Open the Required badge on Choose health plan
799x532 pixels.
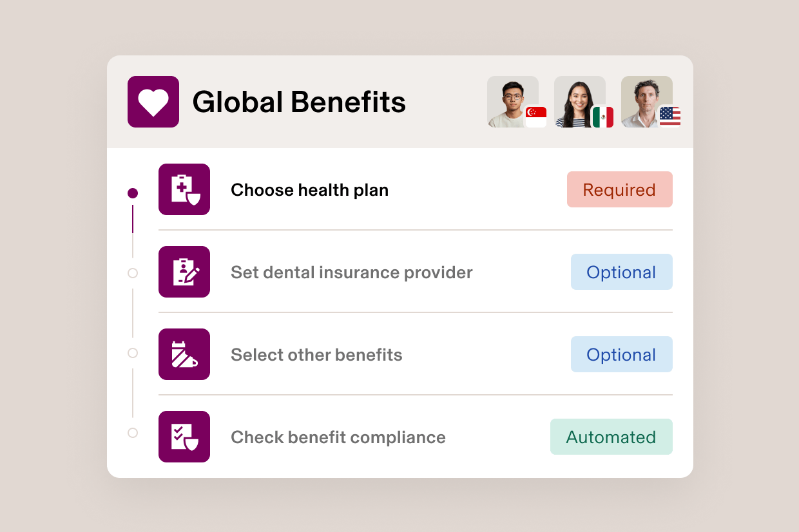[619, 189]
